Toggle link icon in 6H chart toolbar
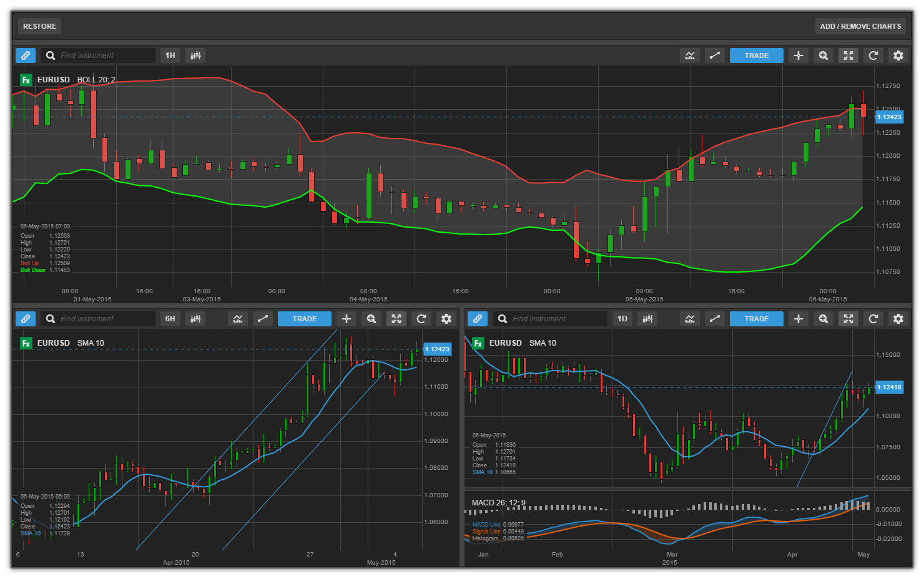Screen dimensions: 924x579 pos(26,319)
